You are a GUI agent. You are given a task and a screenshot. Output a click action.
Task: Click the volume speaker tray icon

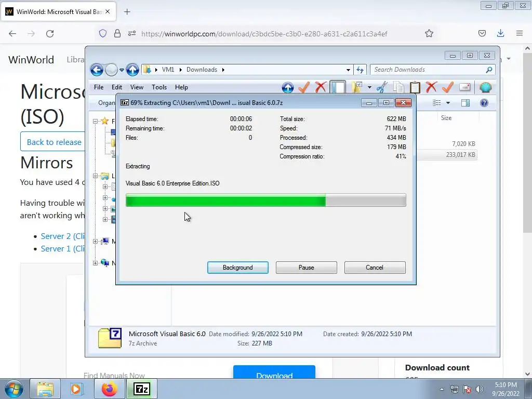click(x=480, y=389)
